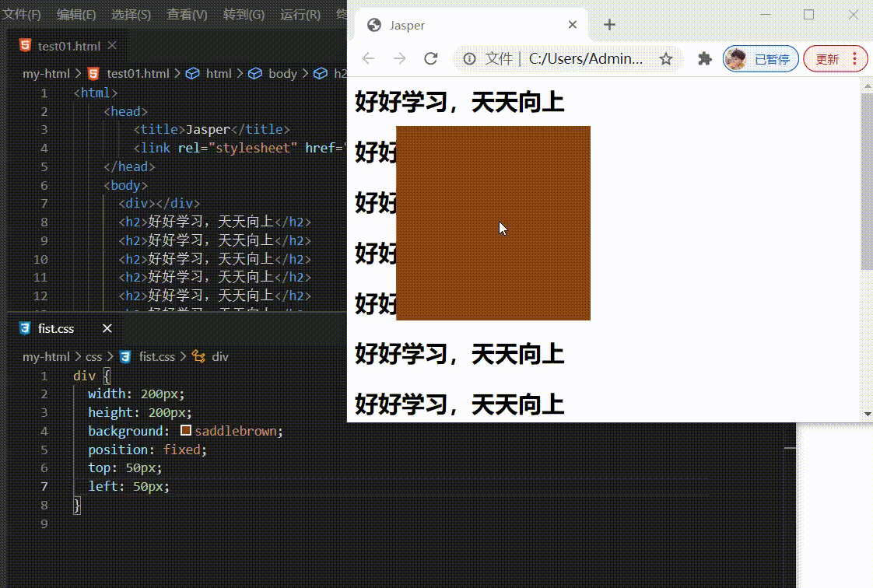Open the 转到(G) menu
Viewport: 873px width, 588px height.
(244, 15)
